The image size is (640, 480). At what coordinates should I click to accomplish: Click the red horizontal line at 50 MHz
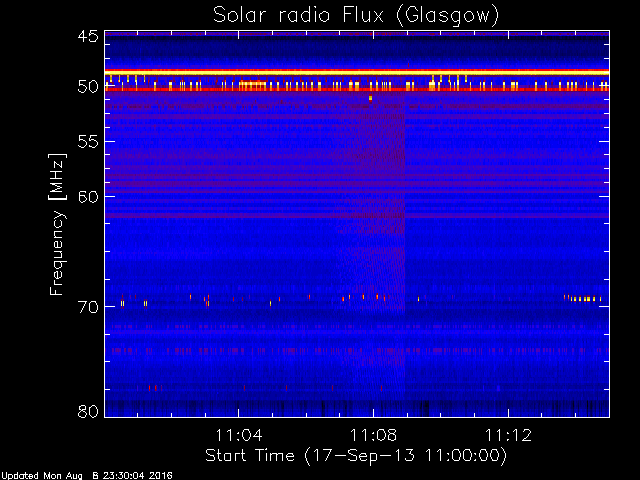tap(357, 89)
